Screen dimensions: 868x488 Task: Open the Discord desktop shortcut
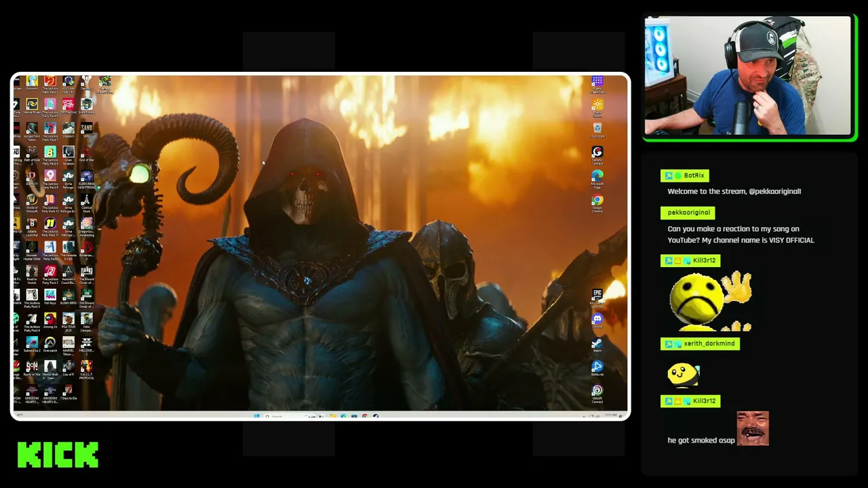[x=597, y=320]
